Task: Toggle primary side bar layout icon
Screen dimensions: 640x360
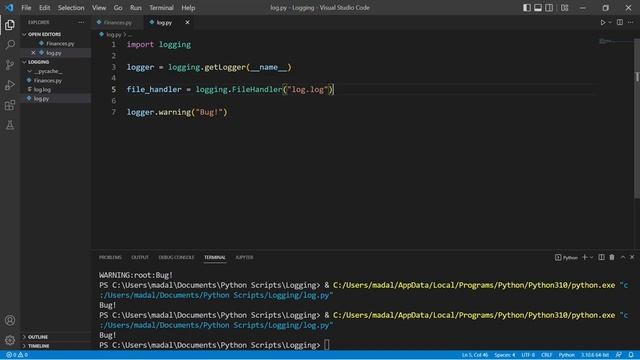Action: [x=527, y=8]
